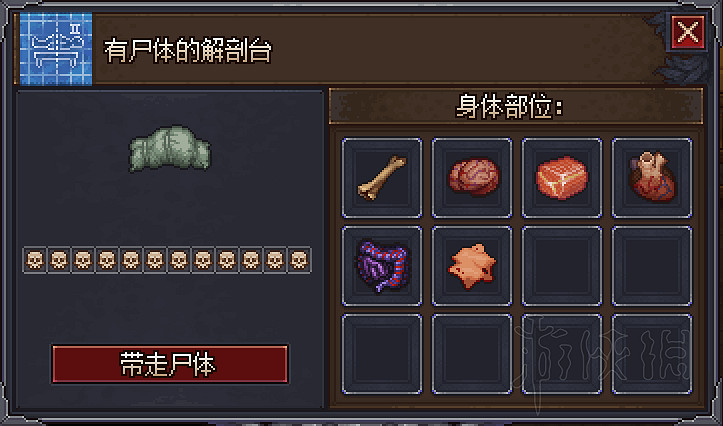Click the last skull in the rating row
723x426 pixels.
[x=299, y=260]
